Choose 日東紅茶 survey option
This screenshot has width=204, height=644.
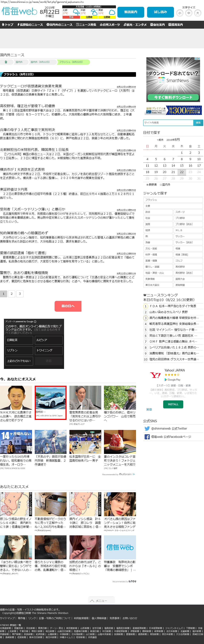pyautogui.click(x=19, y=340)
